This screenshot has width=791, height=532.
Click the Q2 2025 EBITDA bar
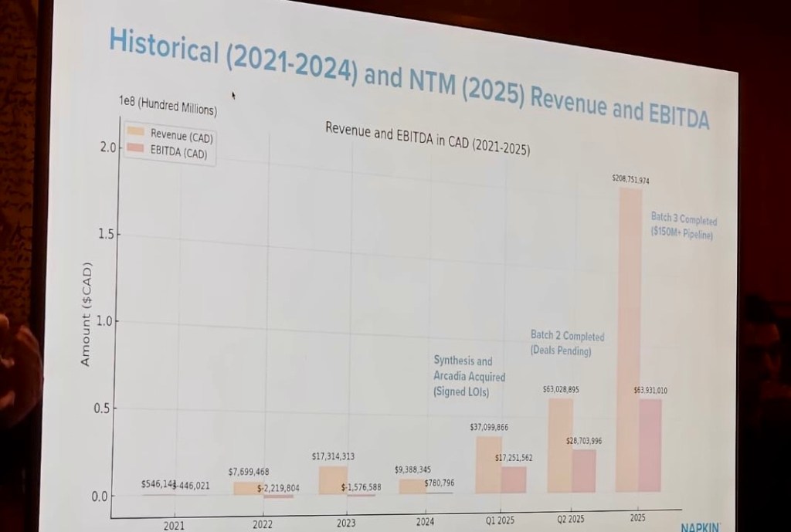pyautogui.click(x=583, y=471)
